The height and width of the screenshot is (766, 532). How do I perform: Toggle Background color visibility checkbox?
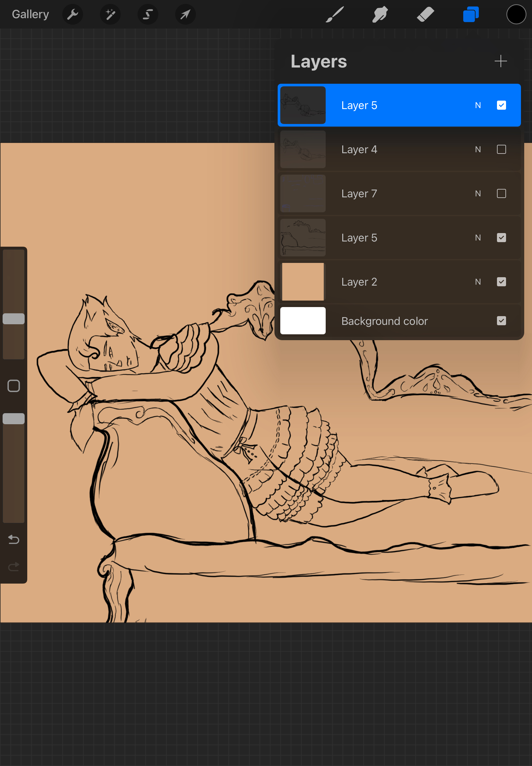[x=501, y=321]
